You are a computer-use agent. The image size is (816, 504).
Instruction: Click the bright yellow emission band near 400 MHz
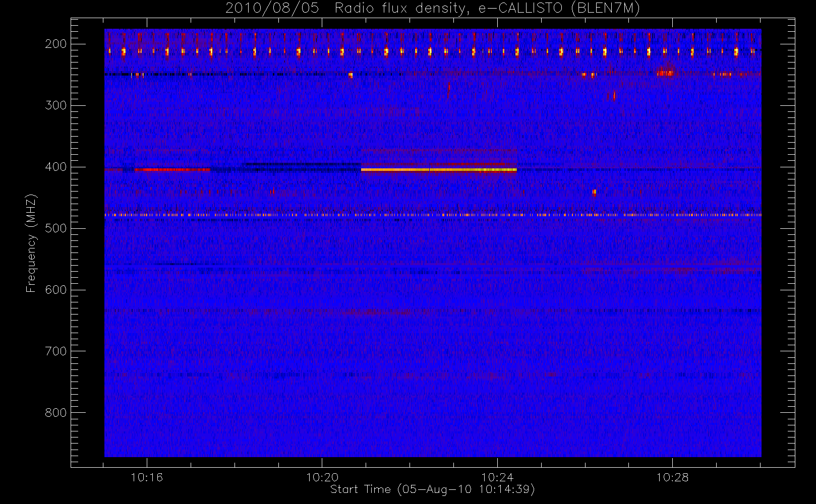pyautogui.click(x=439, y=170)
